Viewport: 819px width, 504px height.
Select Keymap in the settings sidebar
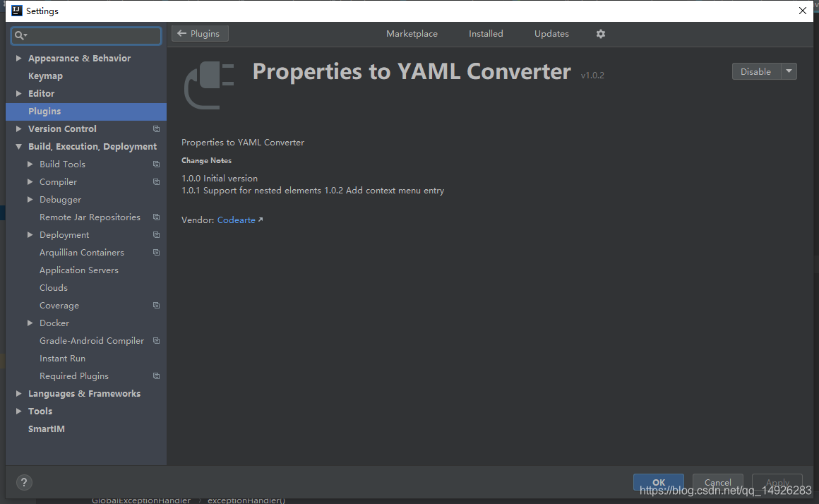pyautogui.click(x=45, y=76)
